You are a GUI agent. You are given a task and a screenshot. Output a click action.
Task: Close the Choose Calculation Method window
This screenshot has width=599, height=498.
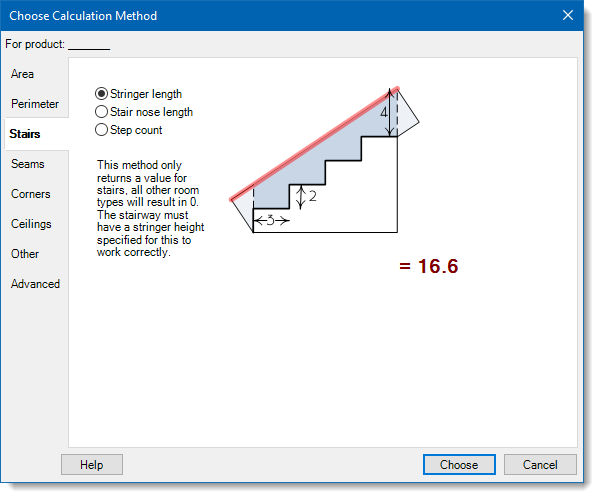[568, 15]
